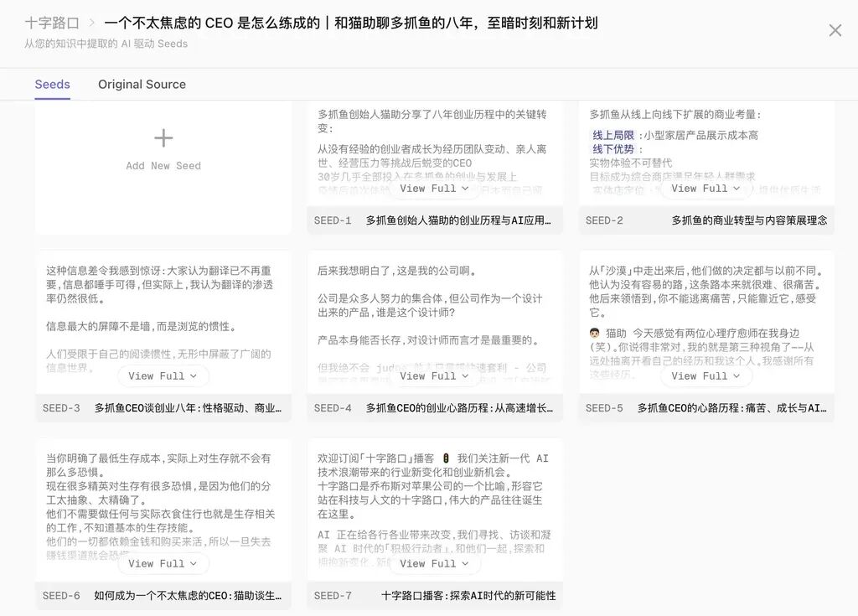The width and height of the screenshot is (858, 616).
Task: Click the 十字路口 breadcrumb link
Action: point(52,23)
